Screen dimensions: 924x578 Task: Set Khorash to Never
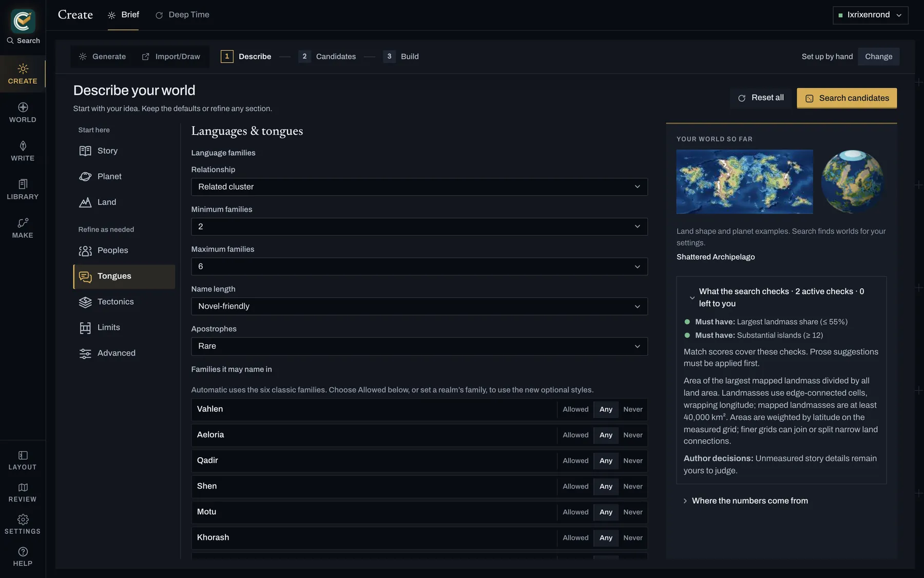point(632,538)
